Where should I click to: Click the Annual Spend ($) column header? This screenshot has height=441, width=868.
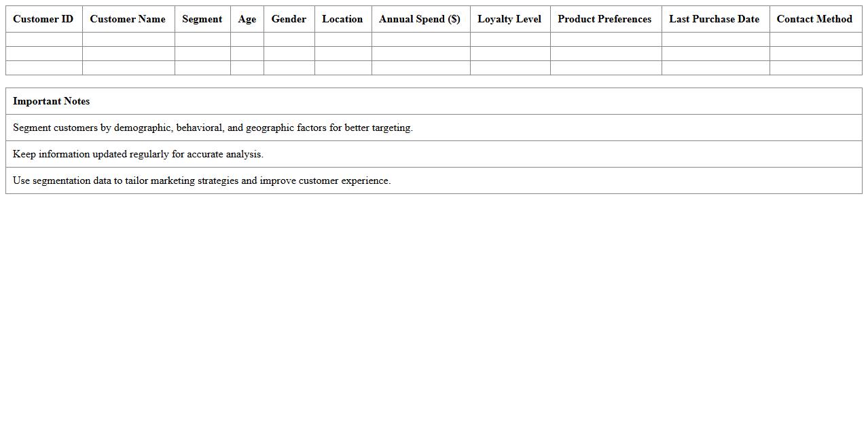(420, 19)
